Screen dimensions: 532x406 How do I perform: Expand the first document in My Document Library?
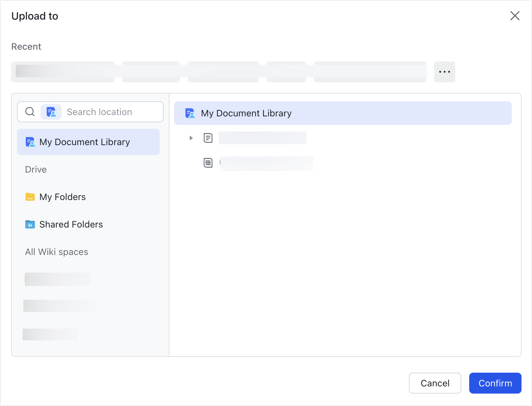point(191,138)
